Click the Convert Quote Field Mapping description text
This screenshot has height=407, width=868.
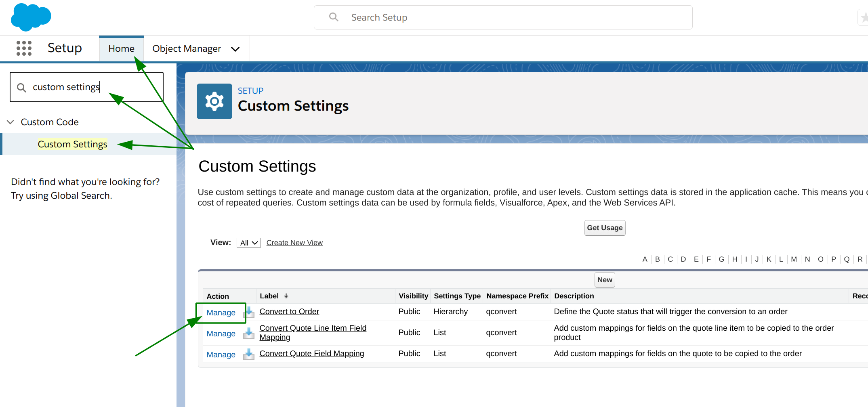click(x=678, y=353)
